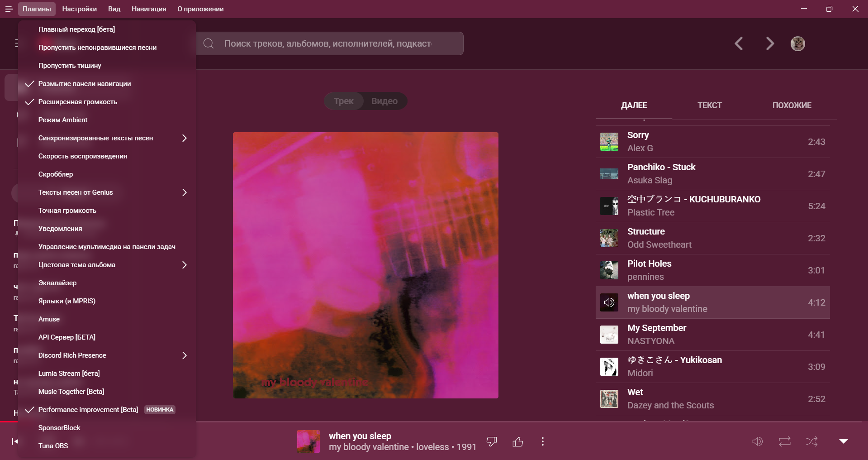Switch to the ТЕКСТ tab
The height and width of the screenshot is (460, 868).
pos(710,105)
